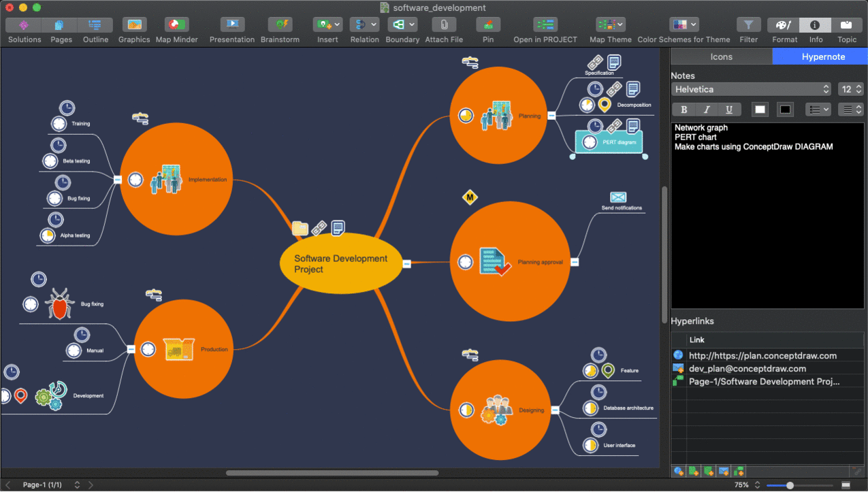Open the Map Theme dropdown
868x492 pixels.
[610, 25]
